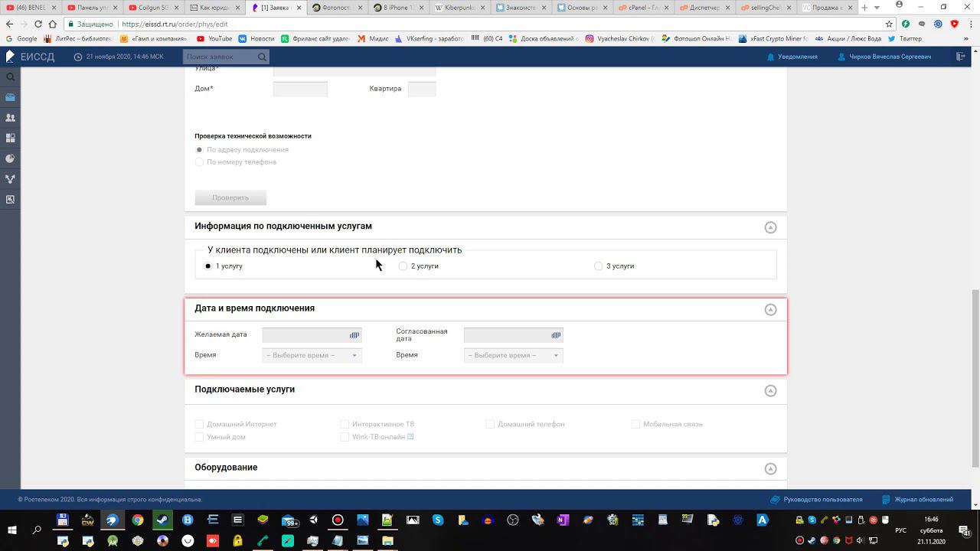Viewport: 980px width, 551px height.
Task: Click the help icon next to Wink-ТВ-онлайн
Action: tap(410, 437)
